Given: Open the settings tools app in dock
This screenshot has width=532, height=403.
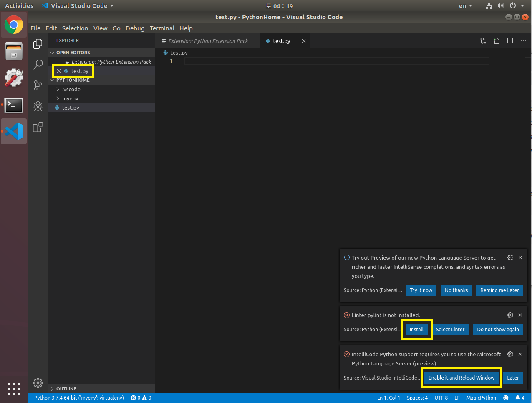Looking at the screenshot, I should pyautogui.click(x=14, y=78).
